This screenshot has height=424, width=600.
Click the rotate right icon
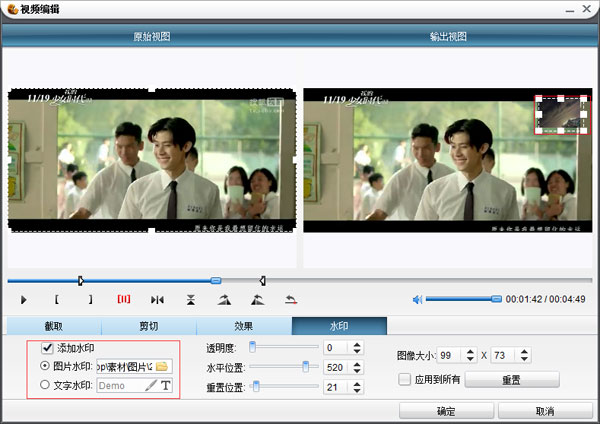pos(224,300)
